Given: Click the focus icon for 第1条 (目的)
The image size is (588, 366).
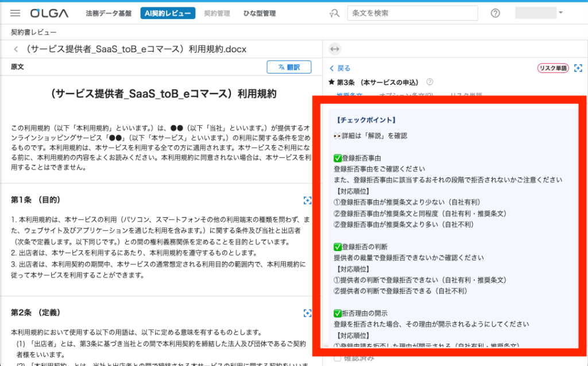Looking at the screenshot, I should pos(308,201).
